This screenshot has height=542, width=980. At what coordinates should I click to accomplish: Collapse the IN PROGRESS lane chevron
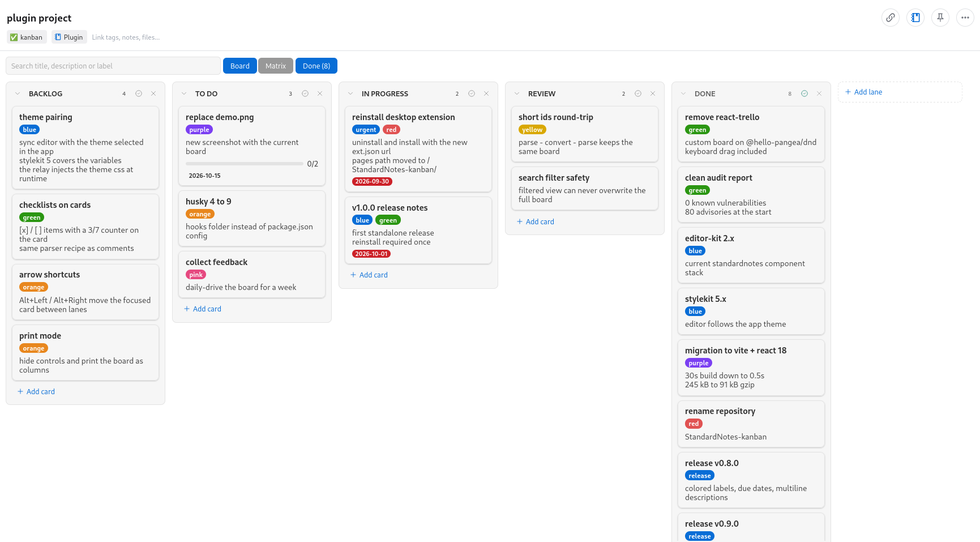click(x=350, y=93)
